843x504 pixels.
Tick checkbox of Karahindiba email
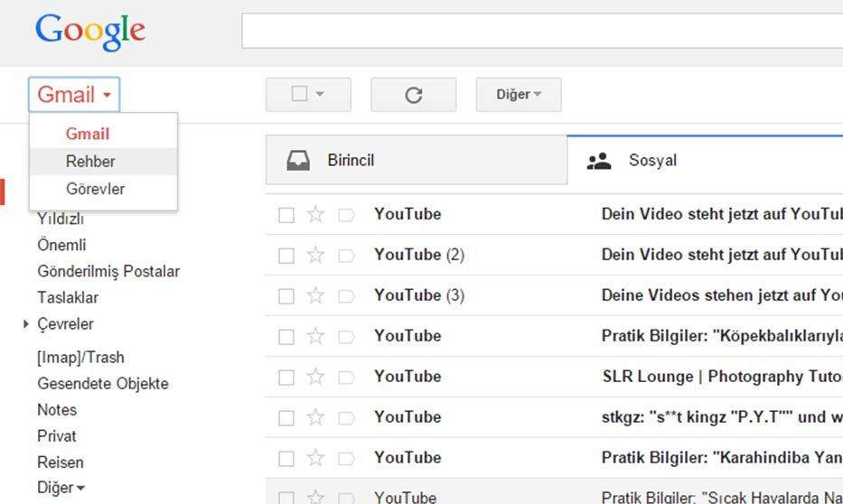coord(286,458)
